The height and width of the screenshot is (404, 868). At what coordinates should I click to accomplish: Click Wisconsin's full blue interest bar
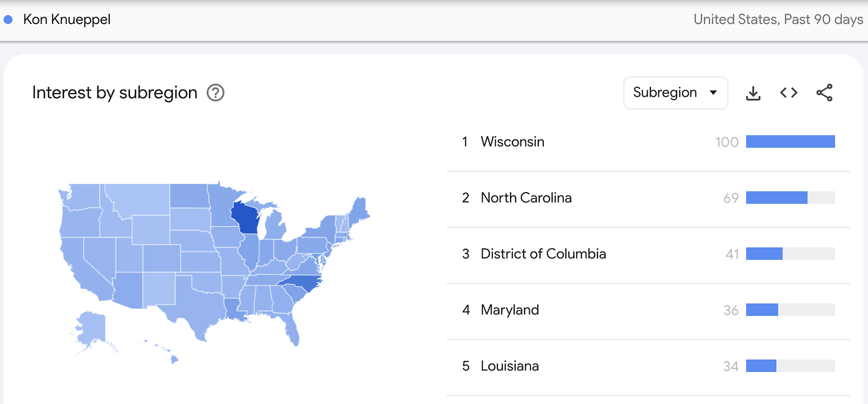(x=790, y=142)
